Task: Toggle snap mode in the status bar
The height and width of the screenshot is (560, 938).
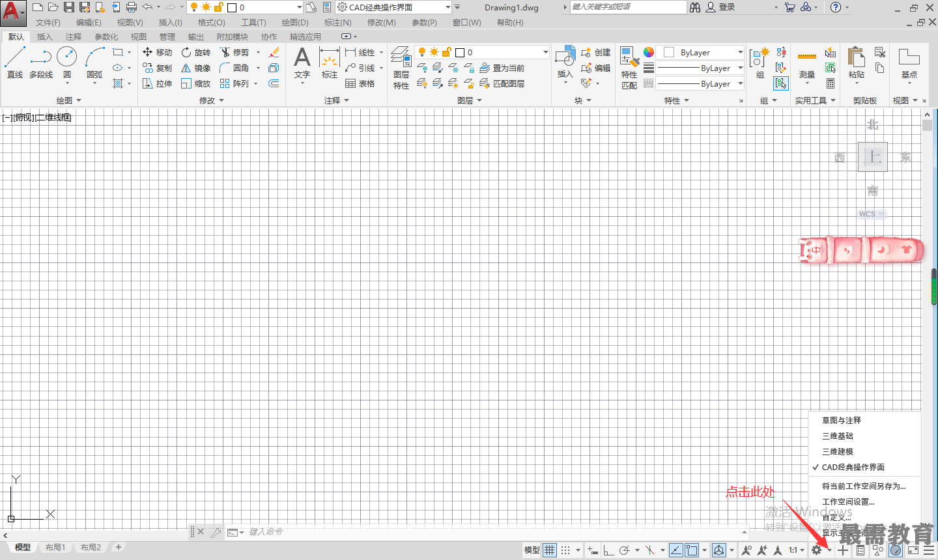Action: pyautogui.click(x=565, y=550)
